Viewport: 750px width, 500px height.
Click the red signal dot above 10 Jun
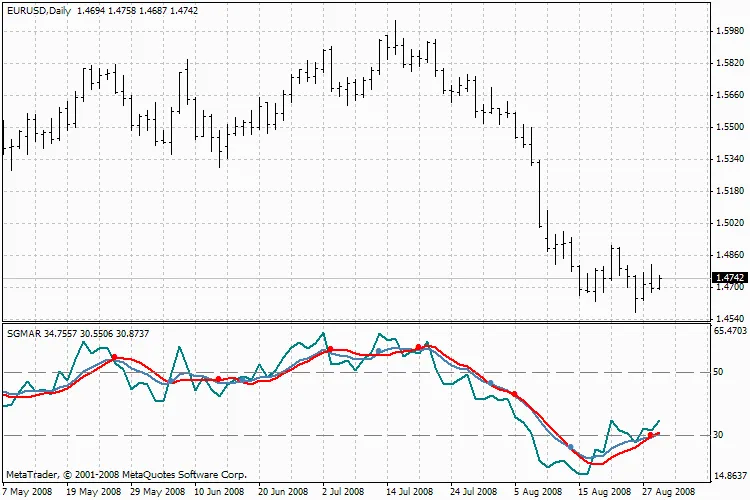218,379
